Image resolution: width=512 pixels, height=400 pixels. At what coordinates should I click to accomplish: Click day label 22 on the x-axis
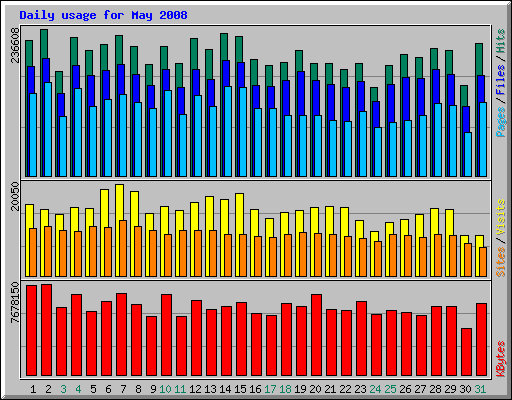(345, 389)
